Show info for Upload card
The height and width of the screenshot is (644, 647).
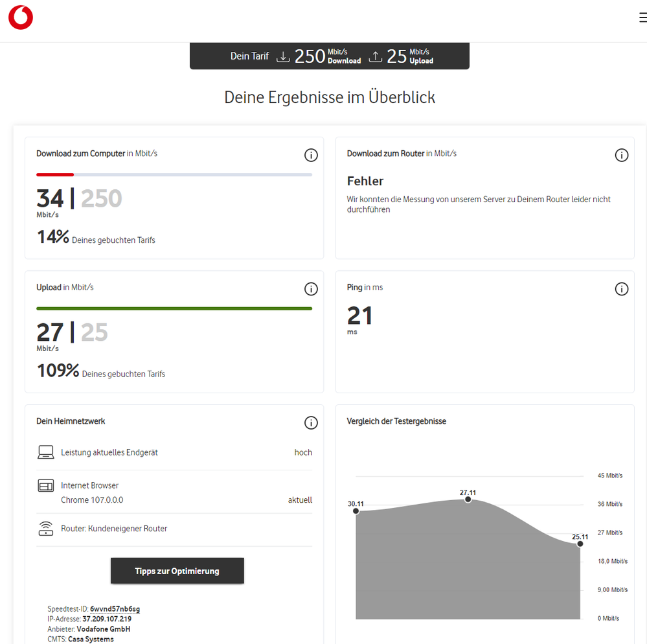click(x=311, y=289)
